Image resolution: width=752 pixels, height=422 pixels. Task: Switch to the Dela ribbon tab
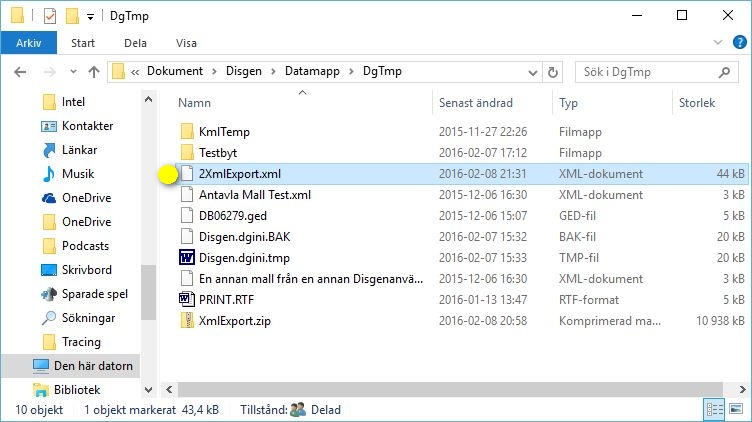(x=135, y=43)
